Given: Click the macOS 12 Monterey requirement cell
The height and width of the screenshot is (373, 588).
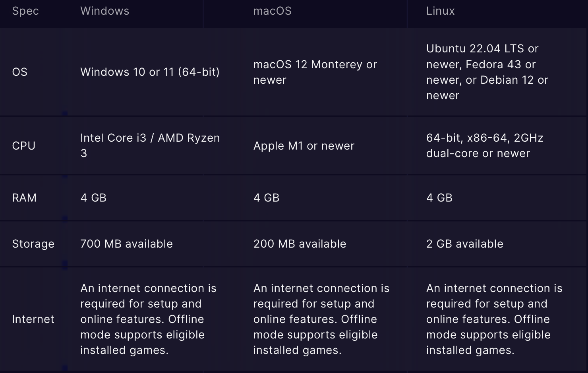Looking at the screenshot, I should point(315,72).
